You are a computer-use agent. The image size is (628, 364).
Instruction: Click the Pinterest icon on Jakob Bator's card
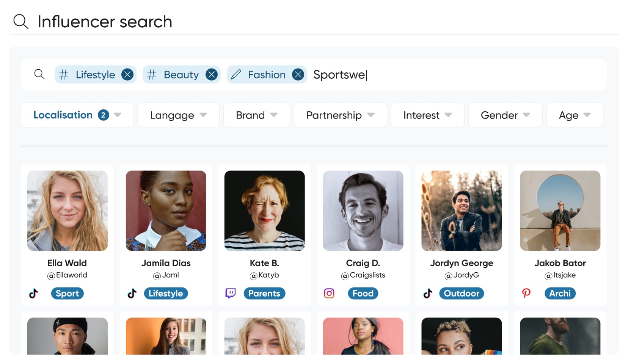pos(526,293)
